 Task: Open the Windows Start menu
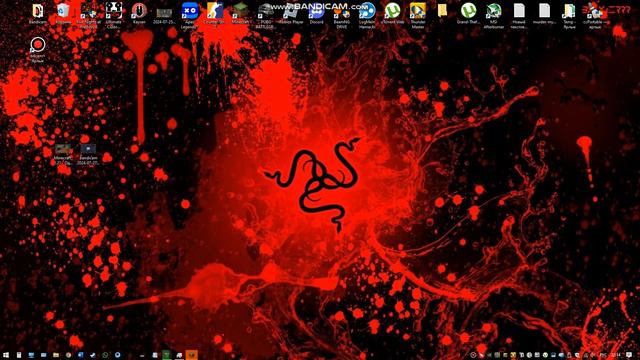(x=6, y=356)
